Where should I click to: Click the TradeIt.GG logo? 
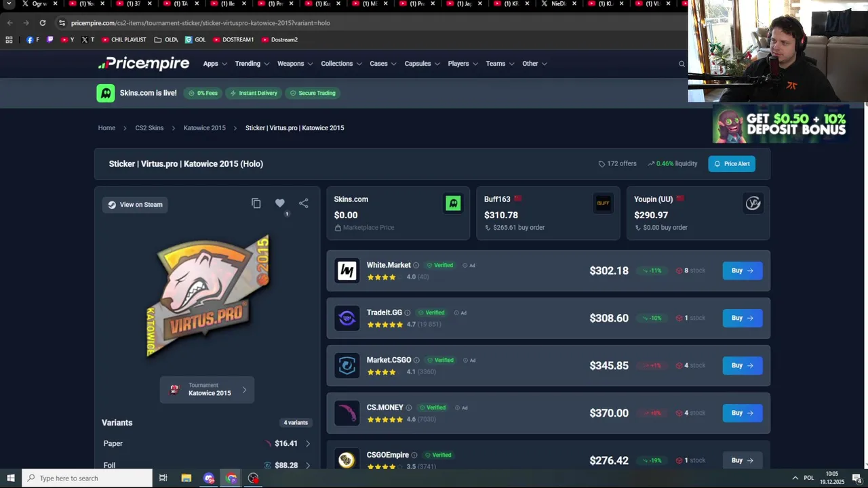click(347, 318)
